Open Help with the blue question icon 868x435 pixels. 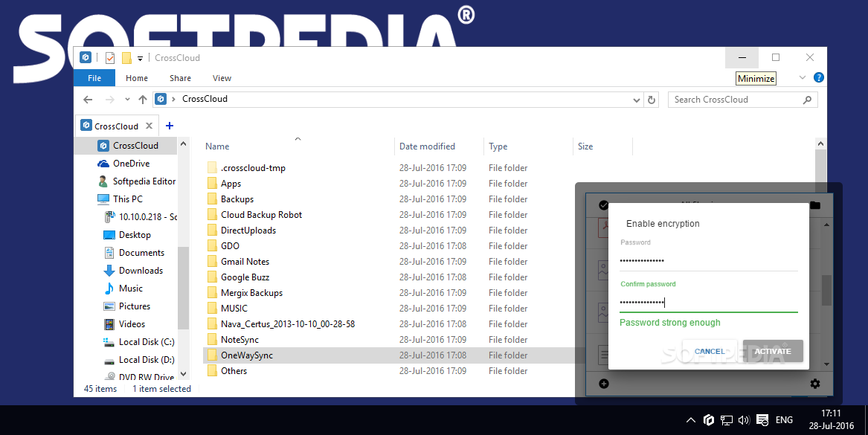[819, 77]
